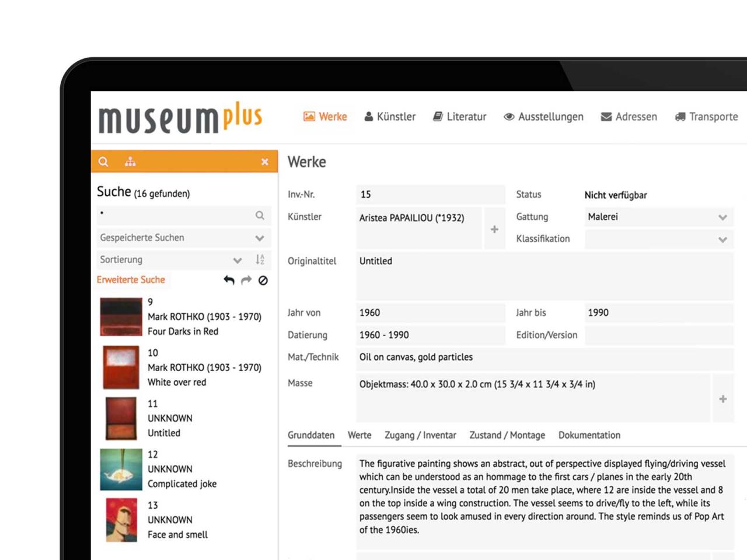Open the hierarchy tree view icon

coord(130,162)
